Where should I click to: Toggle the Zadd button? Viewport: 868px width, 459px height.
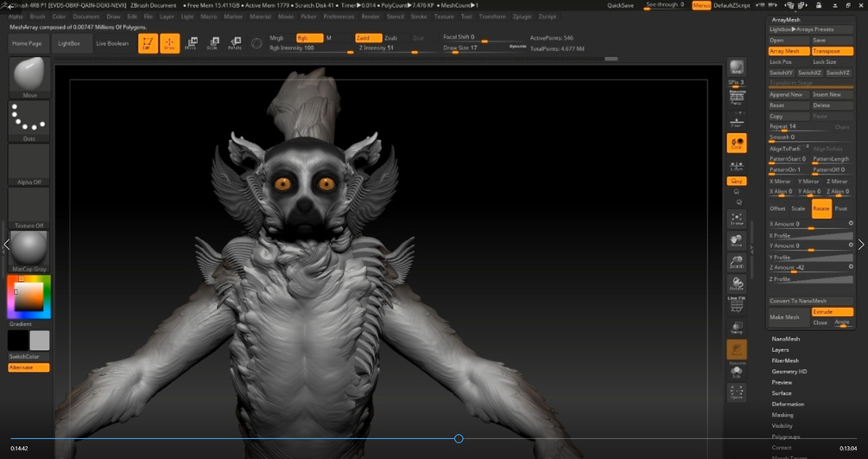pyautogui.click(x=368, y=38)
